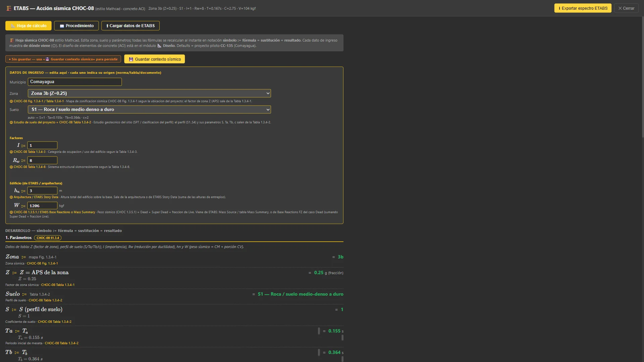Viewport: 644px width, 362px height.
Task: Click the info icon beside CHOC-08 1.3.5.1
Action: pos(11,212)
